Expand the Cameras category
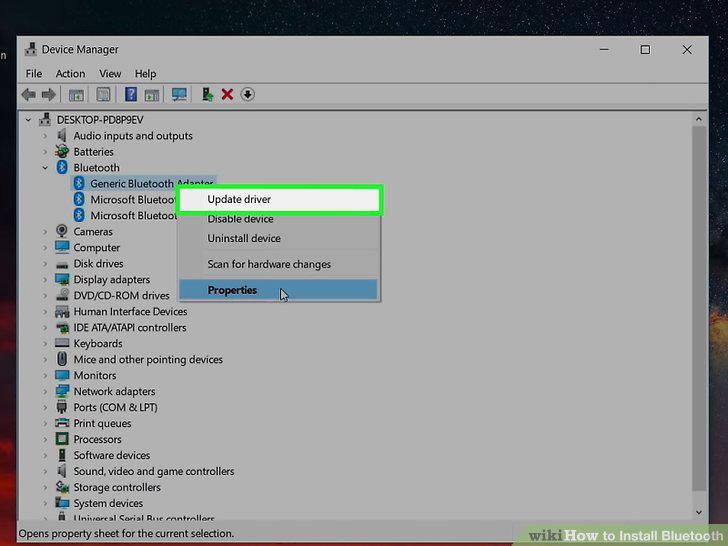This screenshot has width=728, height=546. click(45, 231)
